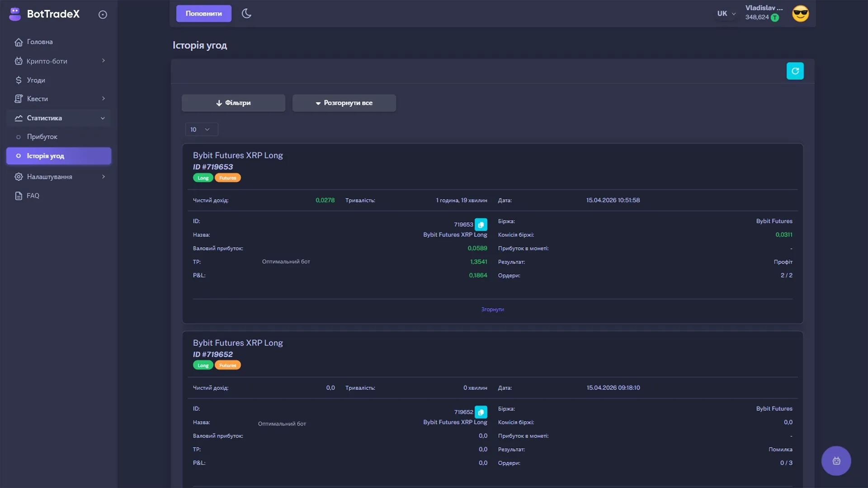868x488 pixels.
Task: Click the green Tether balance icon
Action: click(775, 18)
